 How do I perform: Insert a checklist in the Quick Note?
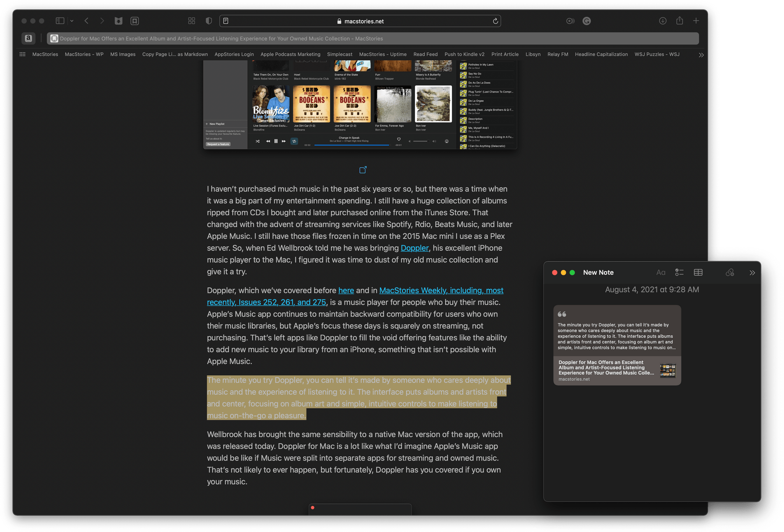pos(679,272)
